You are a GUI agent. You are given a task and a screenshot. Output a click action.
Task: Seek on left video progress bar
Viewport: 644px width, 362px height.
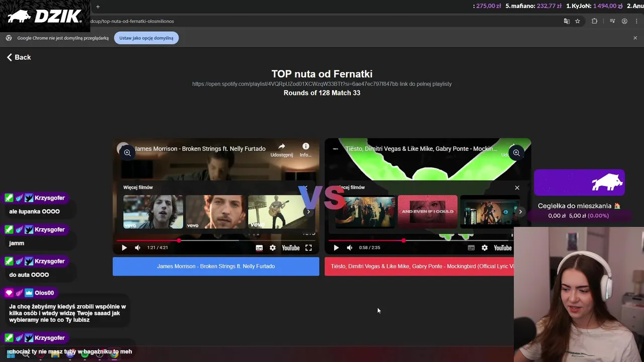pos(216,241)
